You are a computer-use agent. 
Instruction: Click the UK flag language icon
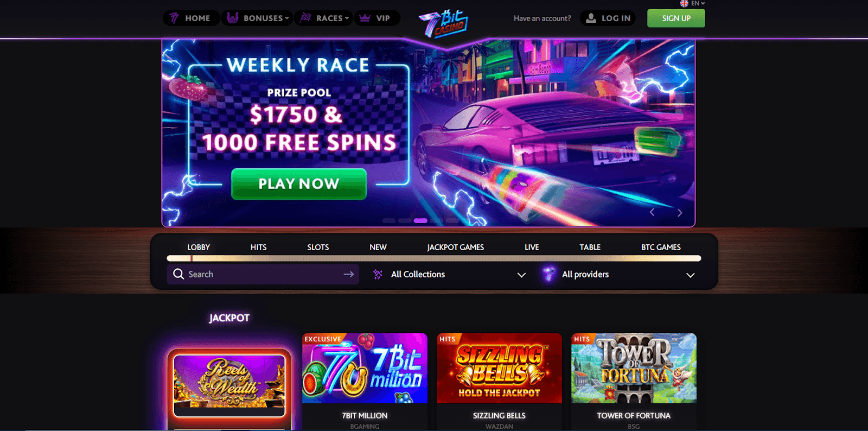pos(684,3)
